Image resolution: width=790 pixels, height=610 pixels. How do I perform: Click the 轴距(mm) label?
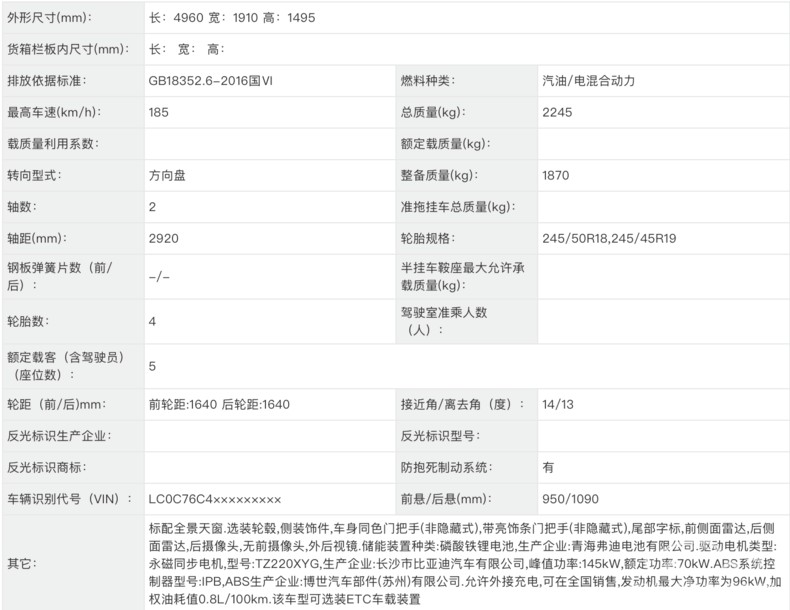point(37,238)
